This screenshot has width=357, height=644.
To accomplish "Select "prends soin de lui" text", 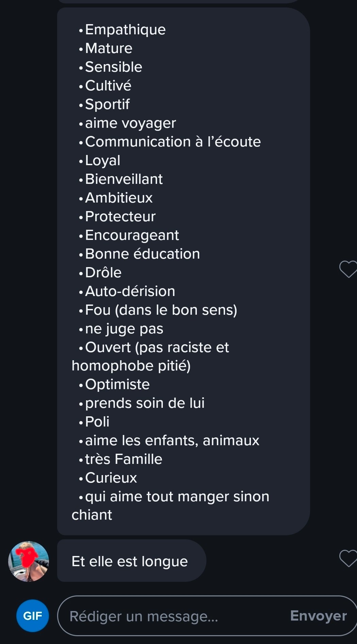I will point(144,403).
